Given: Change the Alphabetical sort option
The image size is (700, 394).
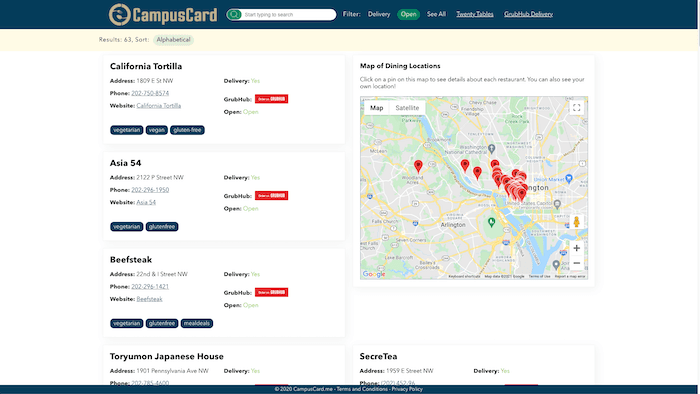Looking at the screenshot, I should pyautogui.click(x=173, y=40).
